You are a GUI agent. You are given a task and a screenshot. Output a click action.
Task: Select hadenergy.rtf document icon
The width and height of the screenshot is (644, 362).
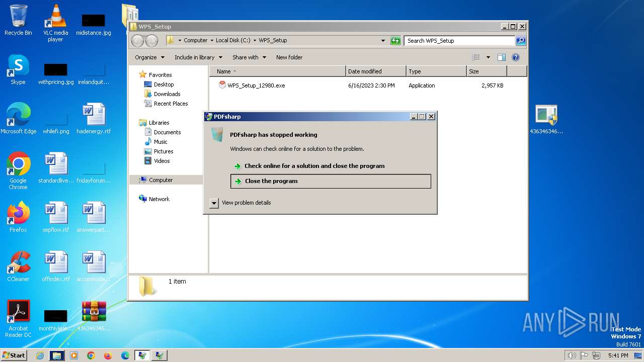[94, 119]
